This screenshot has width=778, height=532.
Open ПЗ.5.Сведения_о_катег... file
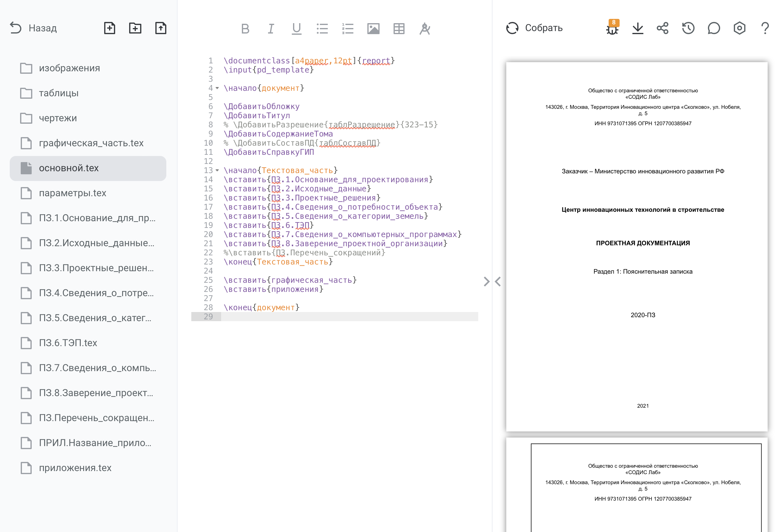tap(88, 318)
